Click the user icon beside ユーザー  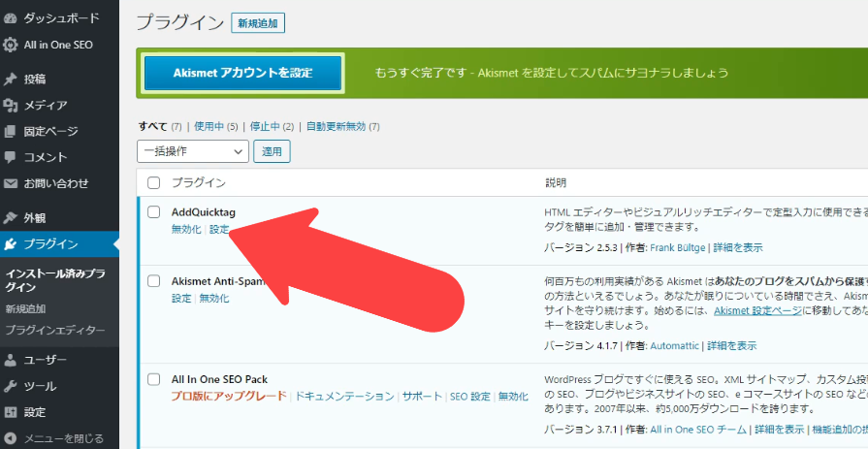coord(10,361)
